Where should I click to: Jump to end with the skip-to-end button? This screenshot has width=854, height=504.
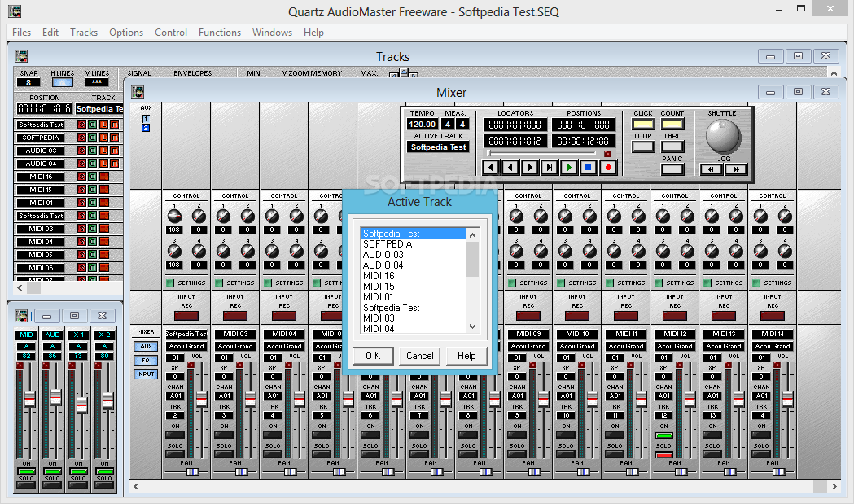pyautogui.click(x=549, y=167)
